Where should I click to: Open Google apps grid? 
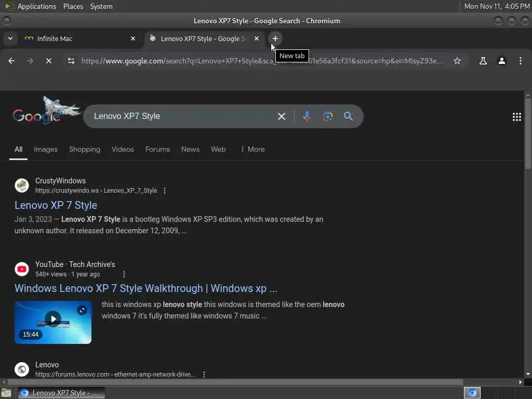pyautogui.click(x=517, y=117)
